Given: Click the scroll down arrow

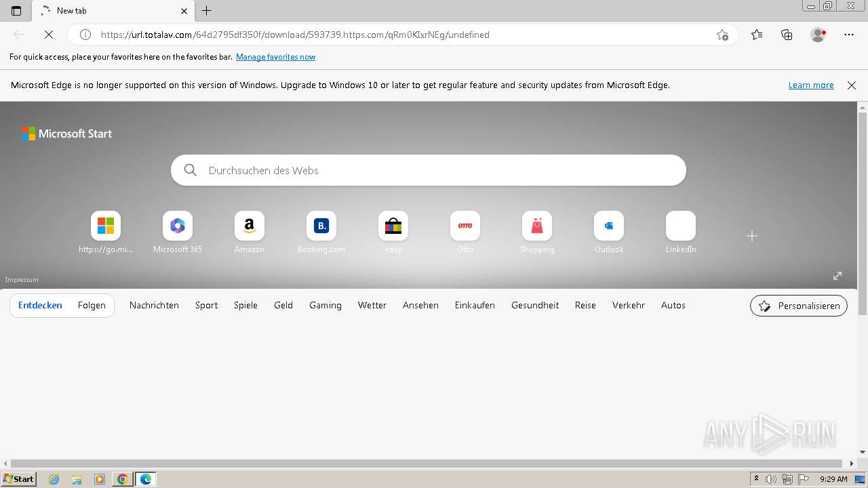Looking at the screenshot, I should coord(863,452).
